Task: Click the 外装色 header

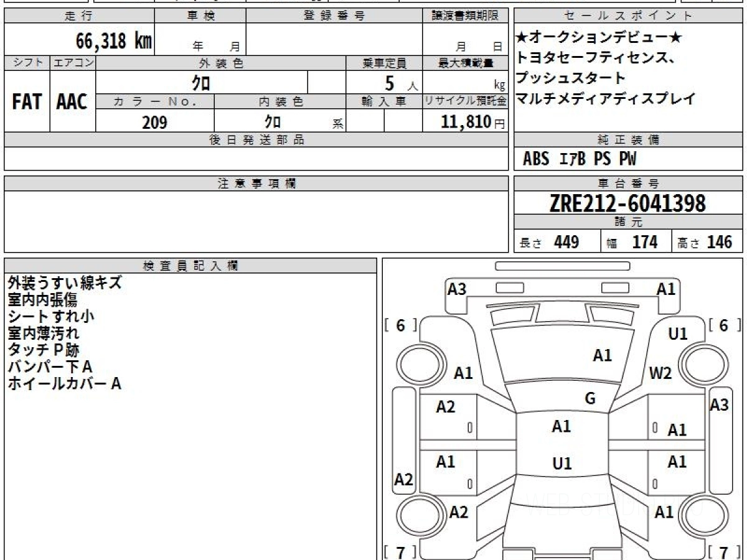Action: click(x=221, y=63)
